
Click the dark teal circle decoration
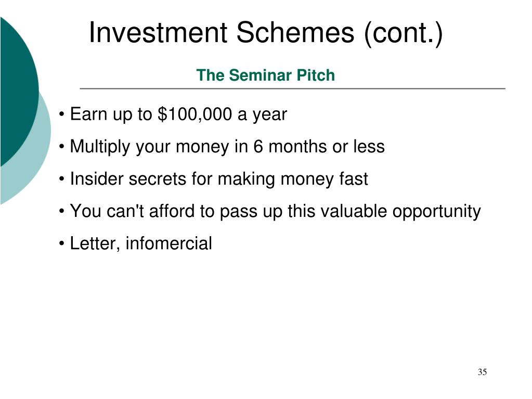pos(17,88)
